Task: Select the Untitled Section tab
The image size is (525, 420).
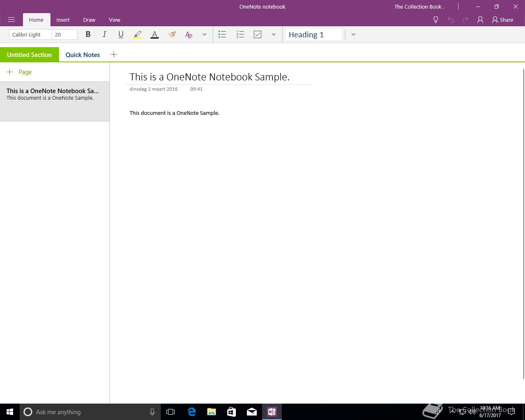Action: pos(29,55)
